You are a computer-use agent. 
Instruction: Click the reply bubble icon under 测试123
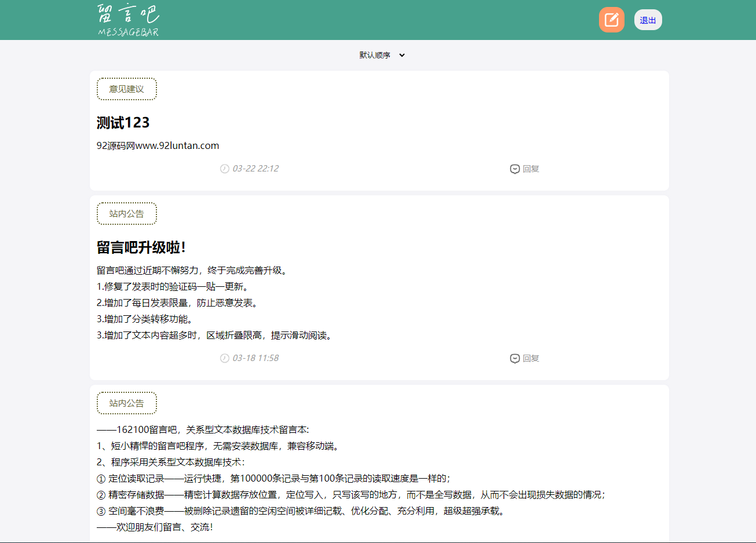click(514, 169)
